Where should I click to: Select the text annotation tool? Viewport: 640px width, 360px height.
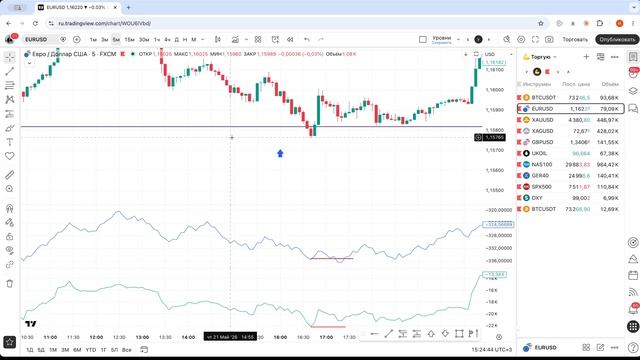[10, 142]
